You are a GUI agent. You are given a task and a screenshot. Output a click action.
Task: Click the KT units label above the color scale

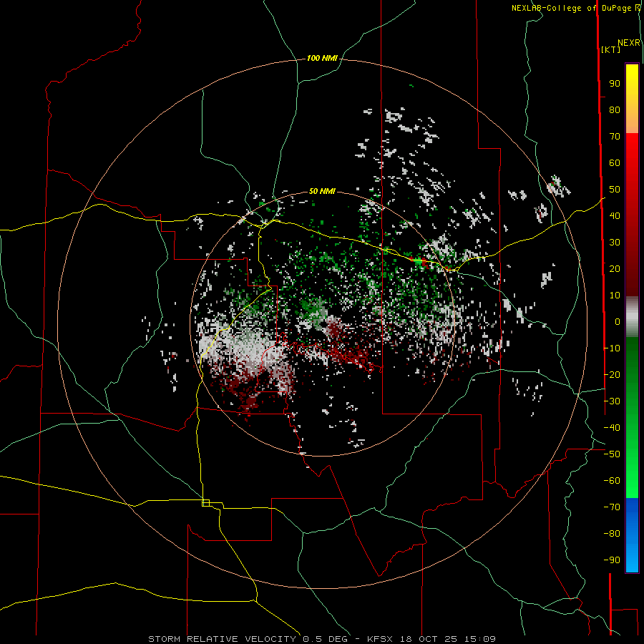click(x=611, y=49)
